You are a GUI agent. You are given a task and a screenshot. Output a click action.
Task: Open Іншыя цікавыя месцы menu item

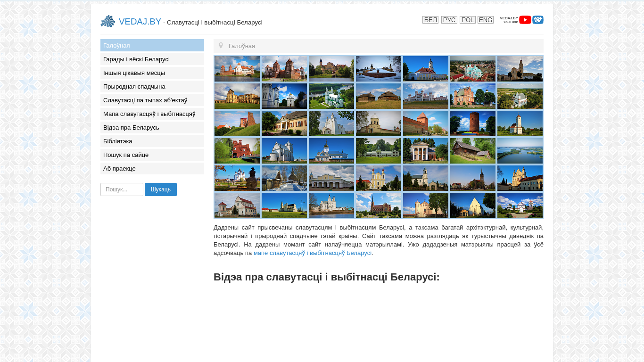point(152,73)
